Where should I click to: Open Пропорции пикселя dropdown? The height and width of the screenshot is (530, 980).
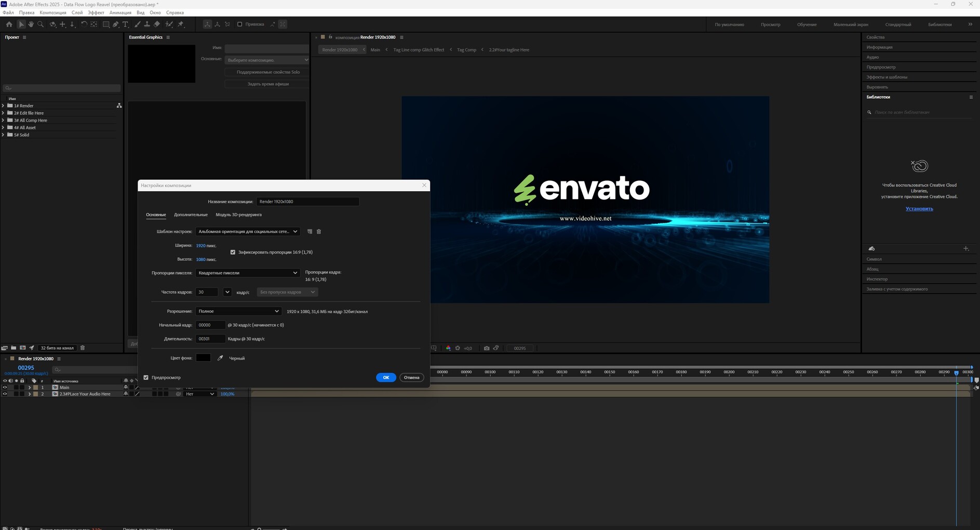247,273
